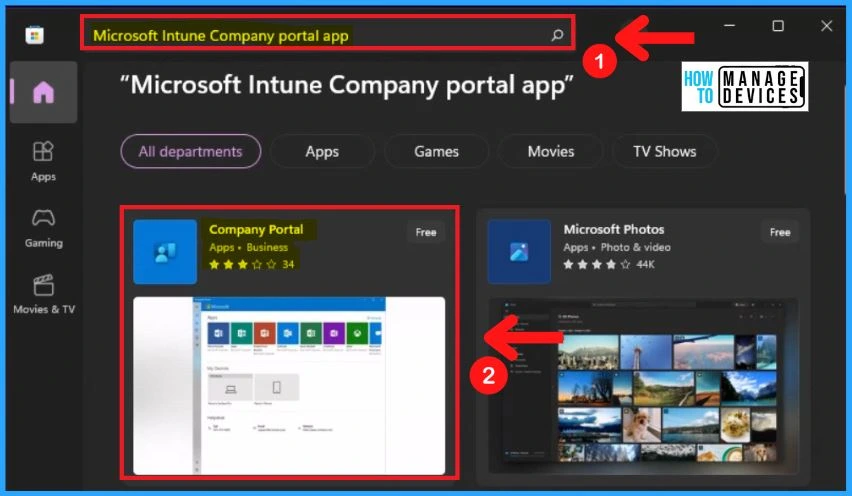This screenshot has height=496, width=852.
Task: Click the Microsoft Photos app icon
Action: point(519,252)
